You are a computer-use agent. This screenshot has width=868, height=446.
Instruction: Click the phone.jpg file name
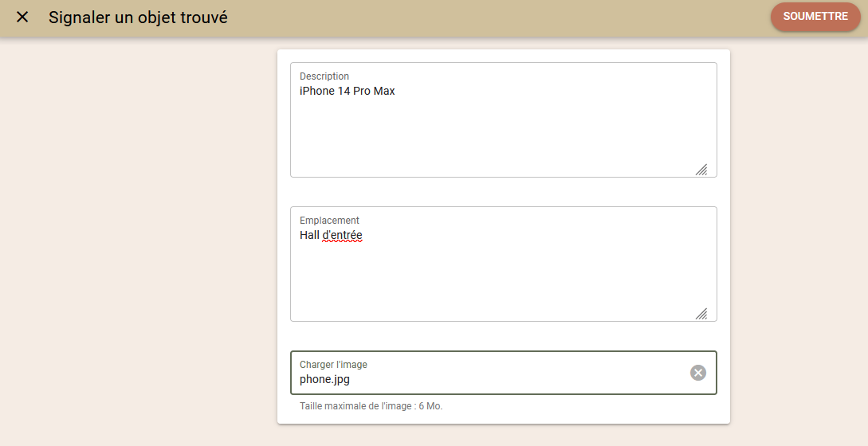(x=324, y=380)
